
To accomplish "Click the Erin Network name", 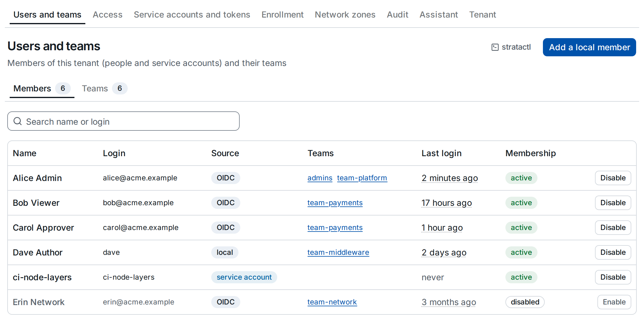I will pyautogui.click(x=39, y=302).
